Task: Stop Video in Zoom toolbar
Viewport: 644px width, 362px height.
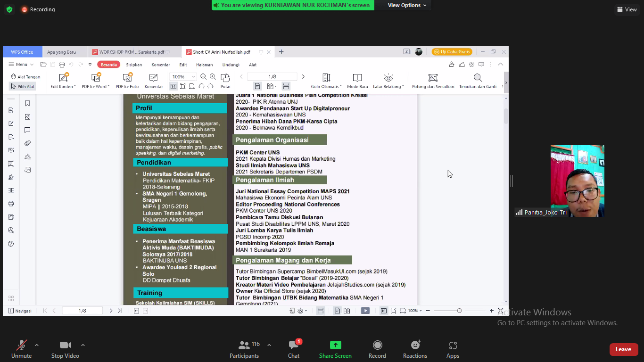Action: [65, 349]
